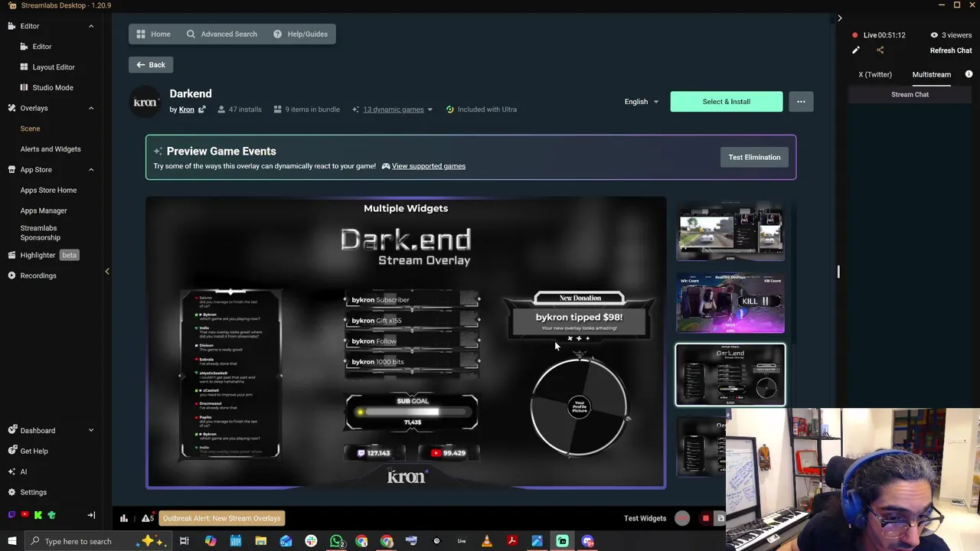Click Select & Install button
The height and width of the screenshot is (551, 980).
click(x=727, y=102)
